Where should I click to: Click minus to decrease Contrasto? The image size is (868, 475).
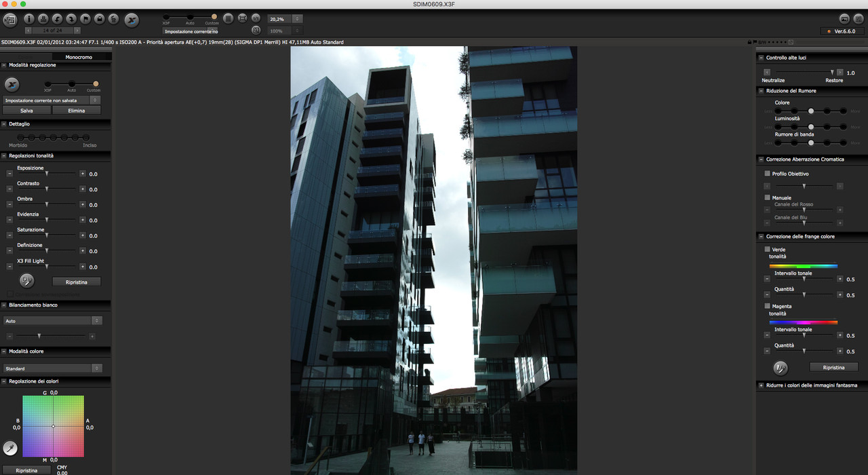coord(9,189)
